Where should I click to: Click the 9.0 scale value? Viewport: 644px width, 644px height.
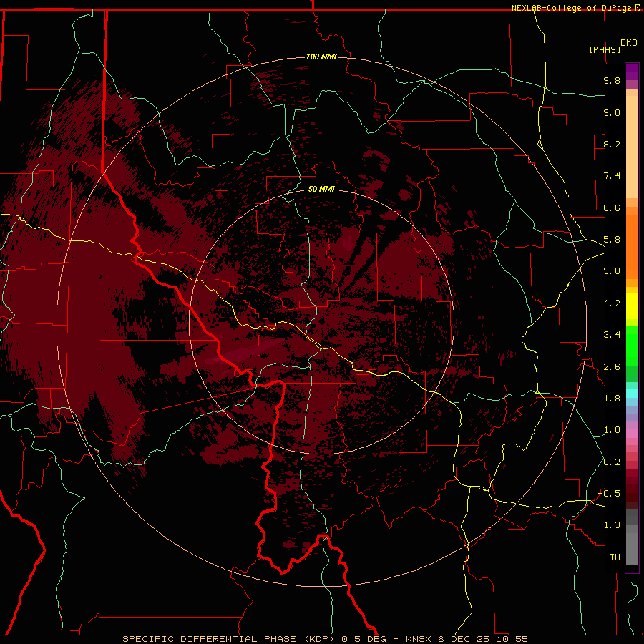point(612,112)
